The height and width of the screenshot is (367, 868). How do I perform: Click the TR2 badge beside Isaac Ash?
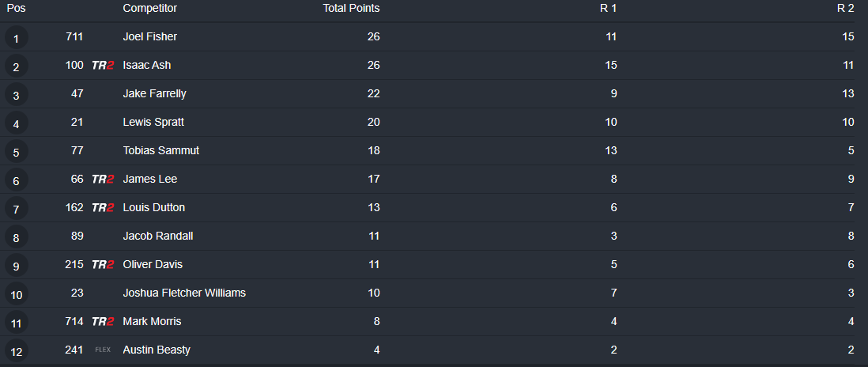(103, 66)
